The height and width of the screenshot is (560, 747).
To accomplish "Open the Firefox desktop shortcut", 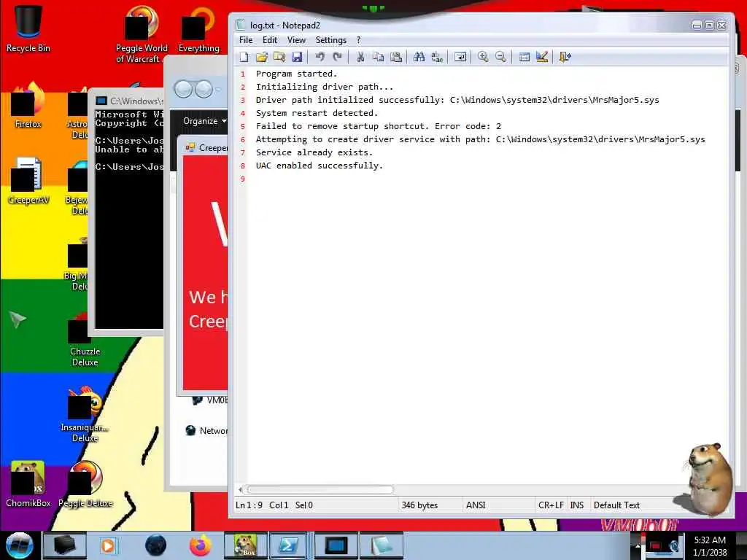I will pos(28,106).
